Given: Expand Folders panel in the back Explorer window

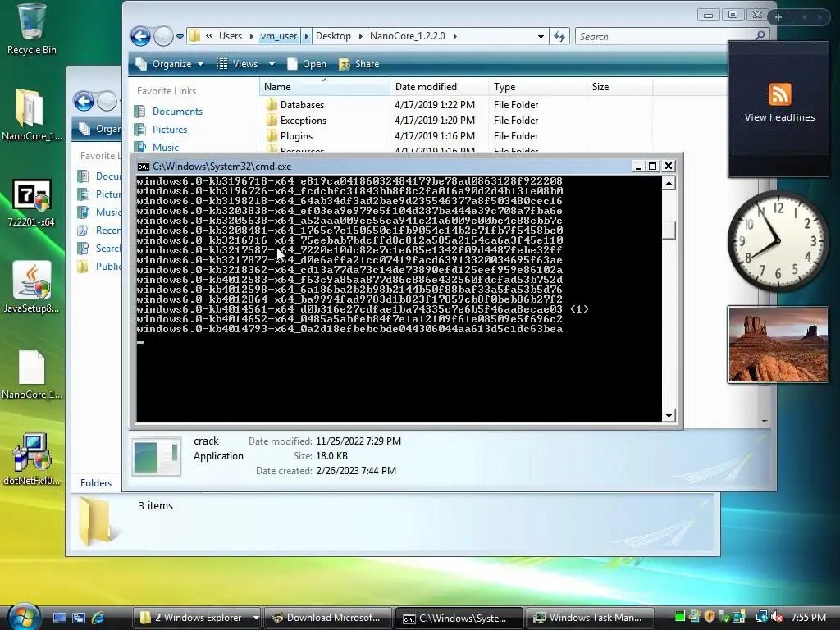Looking at the screenshot, I should (96, 482).
